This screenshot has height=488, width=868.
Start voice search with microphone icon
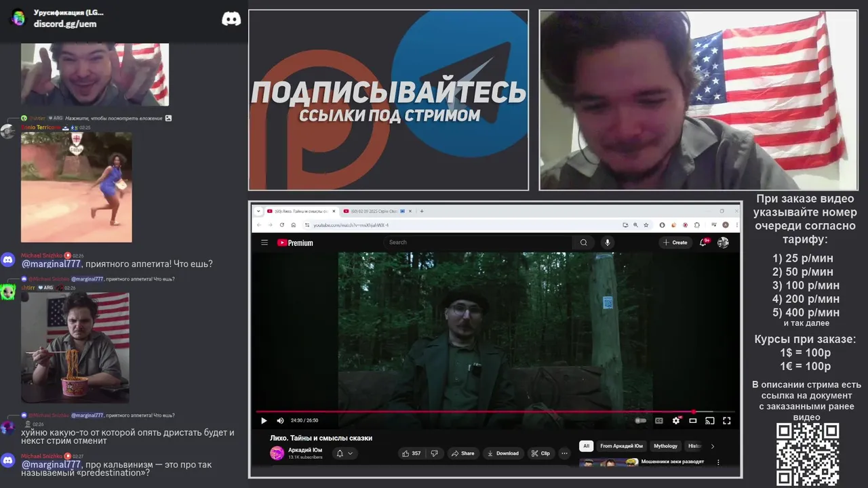click(x=608, y=243)
